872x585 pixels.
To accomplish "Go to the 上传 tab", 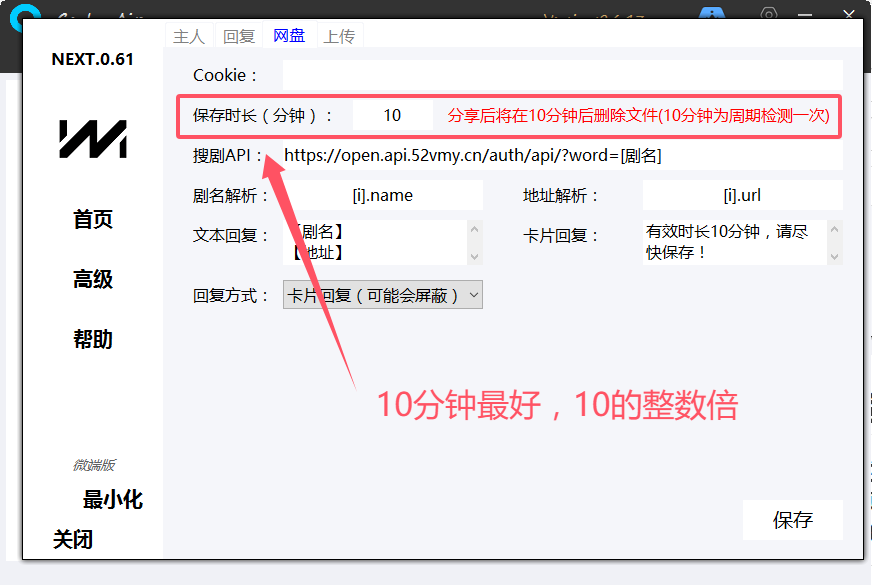I will [339, 36].
